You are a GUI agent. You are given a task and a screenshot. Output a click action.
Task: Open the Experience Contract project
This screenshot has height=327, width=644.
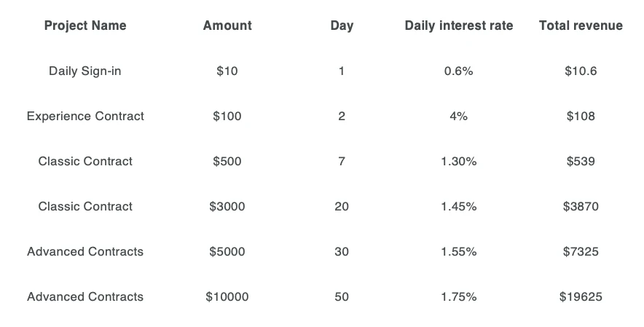click(85, 116)
